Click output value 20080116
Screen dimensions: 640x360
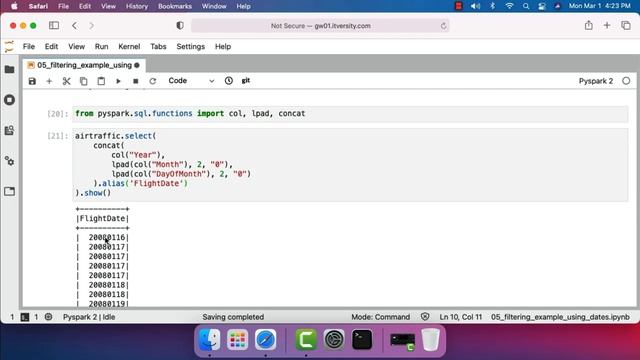[x=107, y=238]
